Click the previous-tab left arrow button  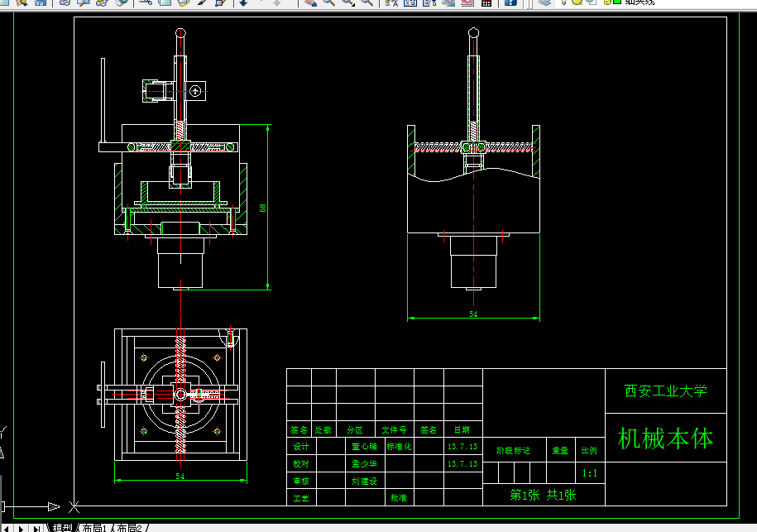click(x=7, y=529)
